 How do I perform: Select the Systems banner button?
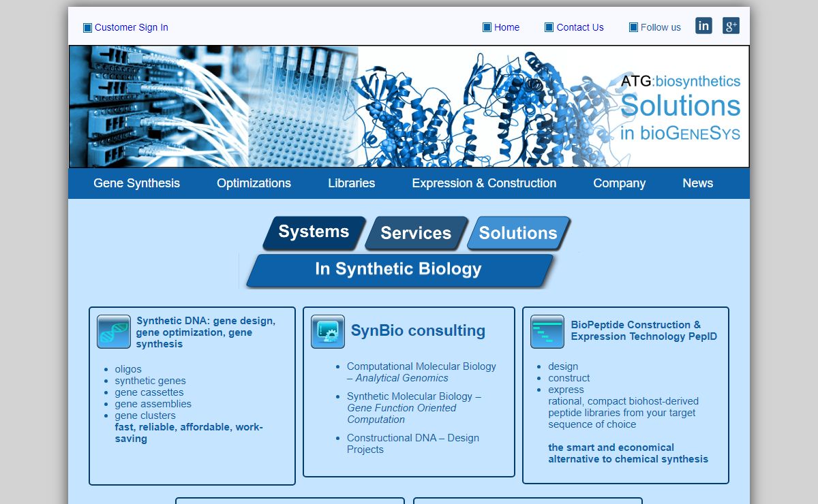tap(314, 232)
